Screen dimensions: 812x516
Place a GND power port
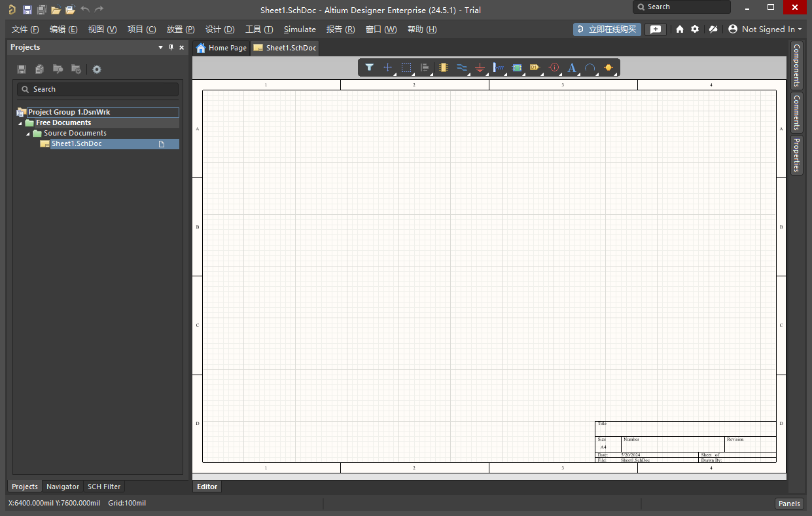(x=480, y=67)
